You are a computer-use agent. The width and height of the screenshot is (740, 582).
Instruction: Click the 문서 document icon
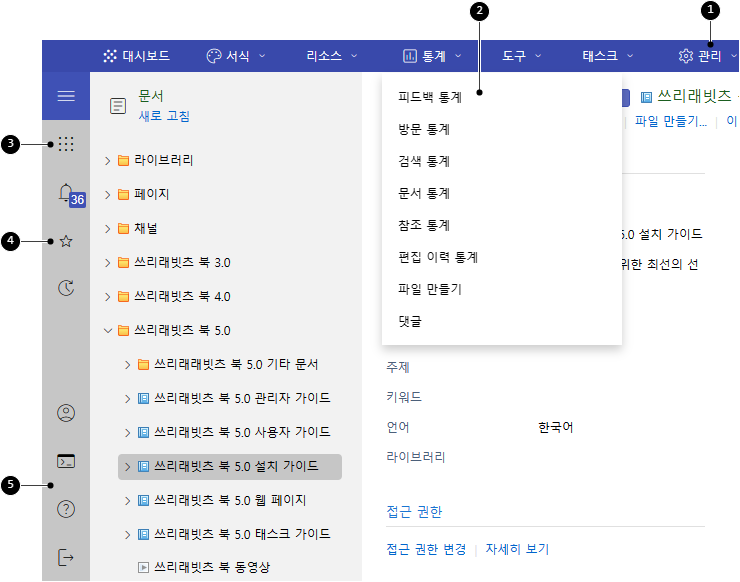click(x=118, y=106)
